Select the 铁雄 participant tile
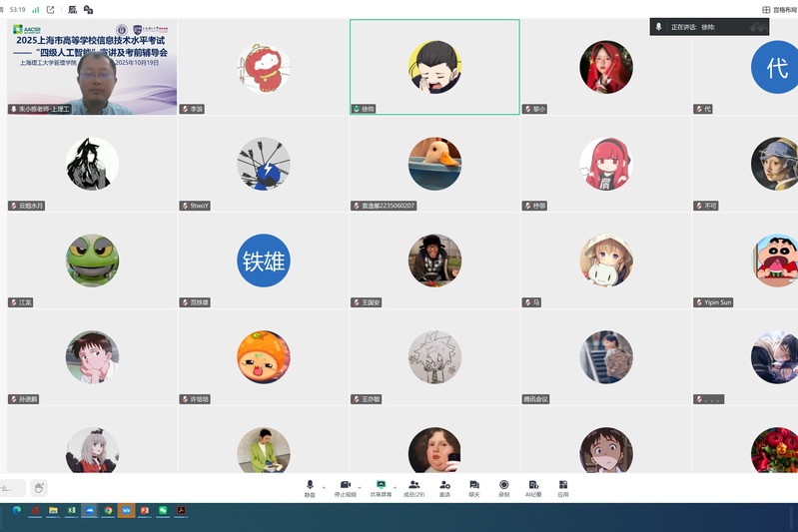Viewport: 798px width, 532px height. (264, 261)
